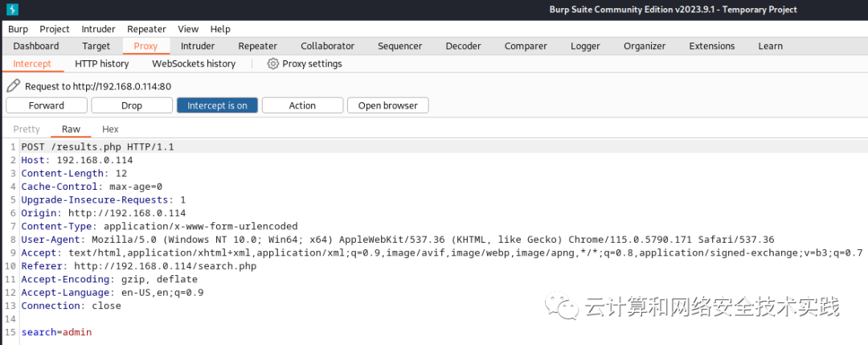
Task: Click the Open browser button
Action: coord(388,105)
